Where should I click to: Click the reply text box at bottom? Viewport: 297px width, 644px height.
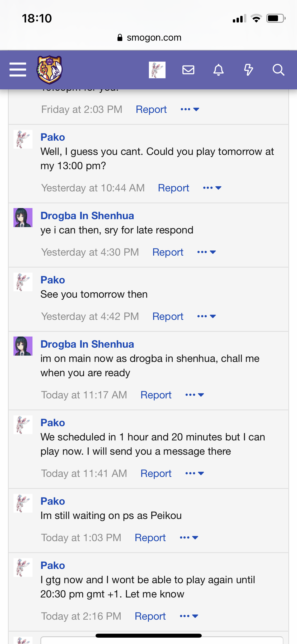click(162, 640)
